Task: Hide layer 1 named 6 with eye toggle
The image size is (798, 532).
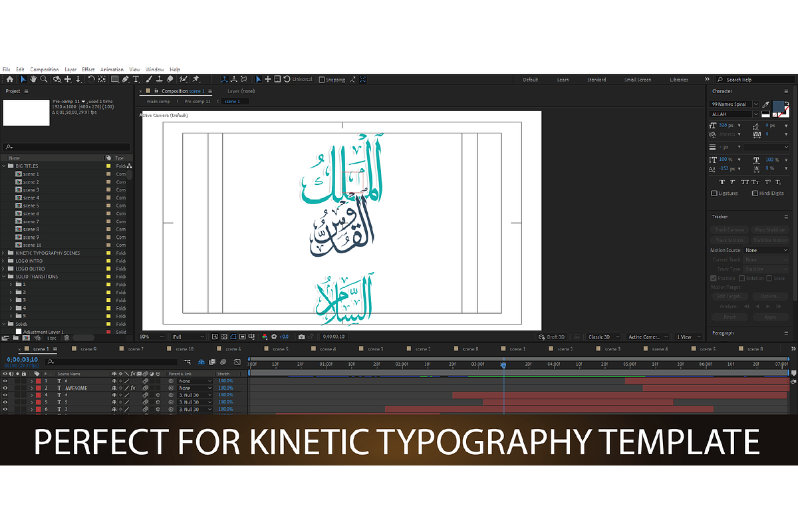Action: tap(5, 381)
